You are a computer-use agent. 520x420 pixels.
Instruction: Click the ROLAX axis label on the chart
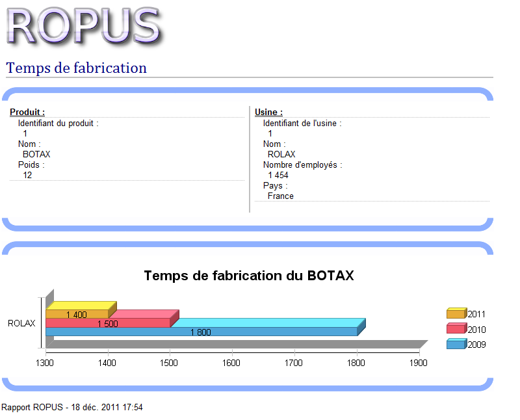pos(21,323)
